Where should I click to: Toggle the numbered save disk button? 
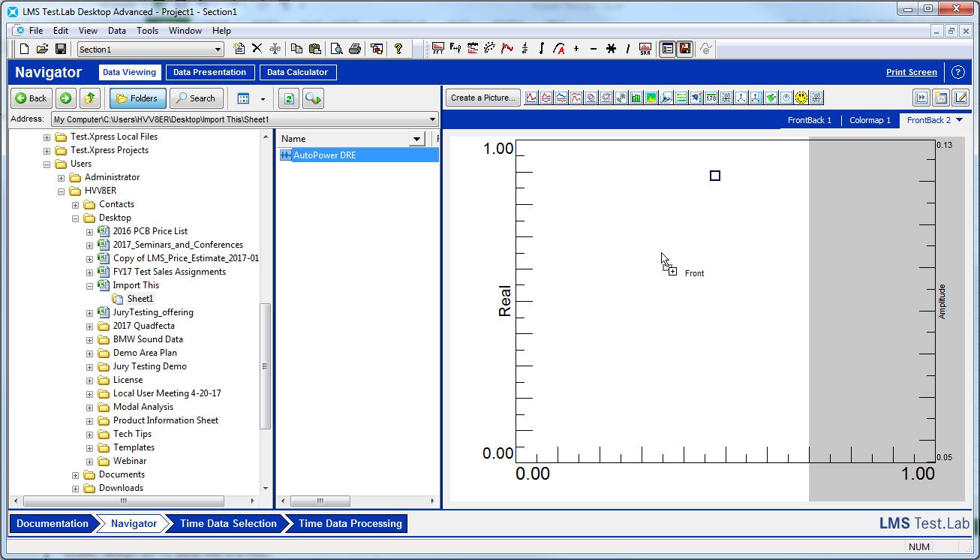pos(684,49)
